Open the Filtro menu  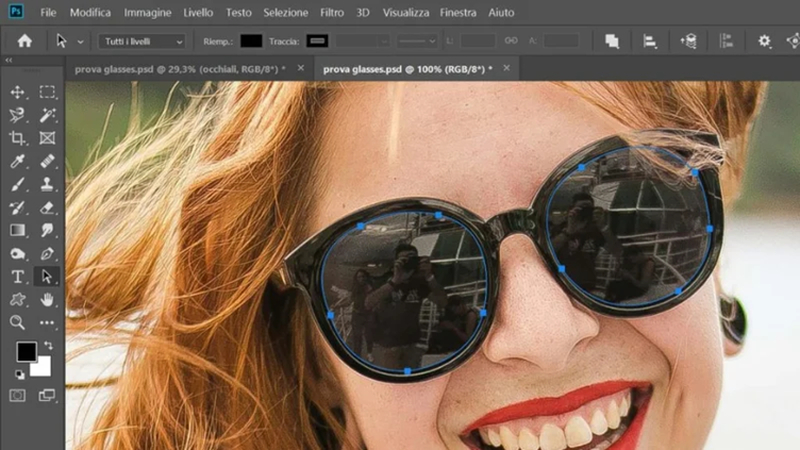332,13
